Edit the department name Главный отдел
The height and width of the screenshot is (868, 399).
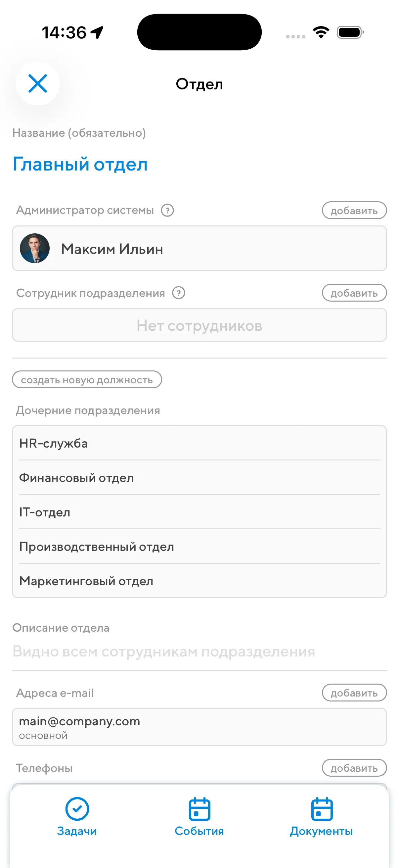(80, 165)
